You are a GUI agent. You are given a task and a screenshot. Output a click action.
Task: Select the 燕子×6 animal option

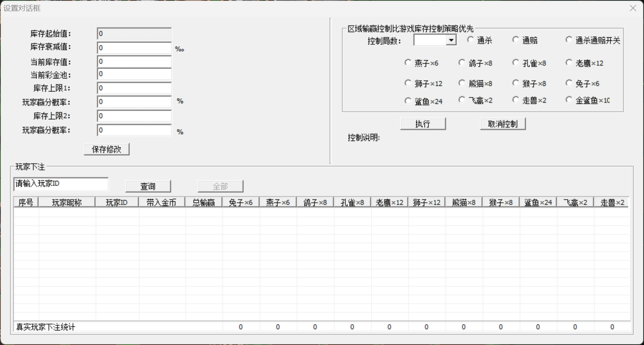[408, 62]
